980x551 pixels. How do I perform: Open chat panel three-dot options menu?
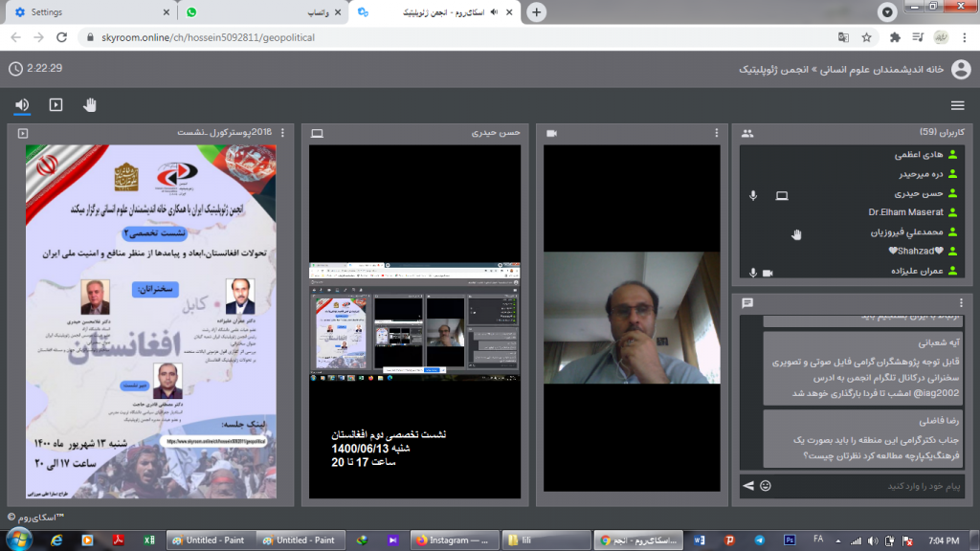click(965, 302)
